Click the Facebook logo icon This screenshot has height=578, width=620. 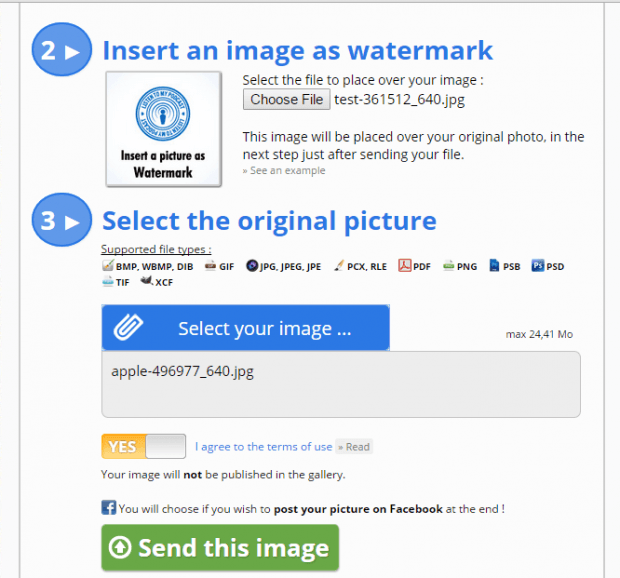109,508
